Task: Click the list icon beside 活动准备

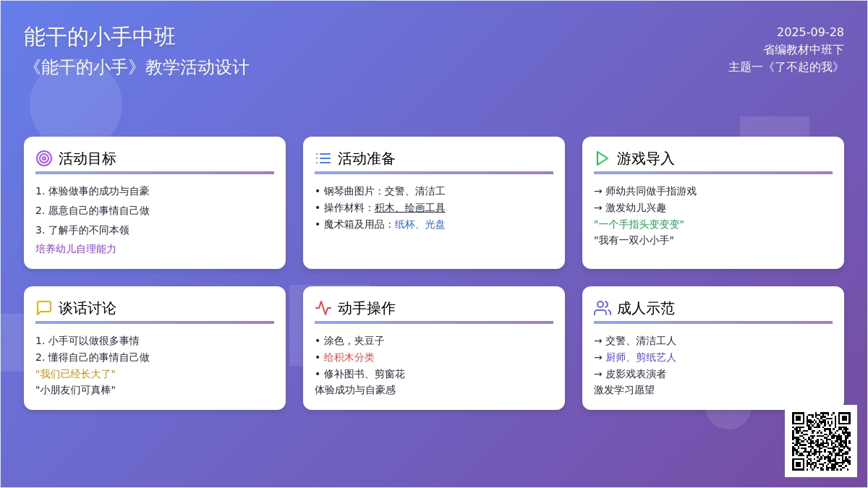Action: click(x=323, y=158)
